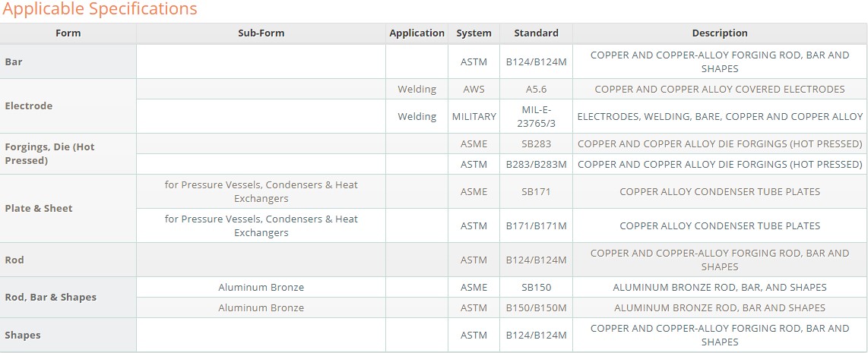This screenshot has height=353, width=868.
Task: Select the SB150 standard cell
Action: [536, 287]
